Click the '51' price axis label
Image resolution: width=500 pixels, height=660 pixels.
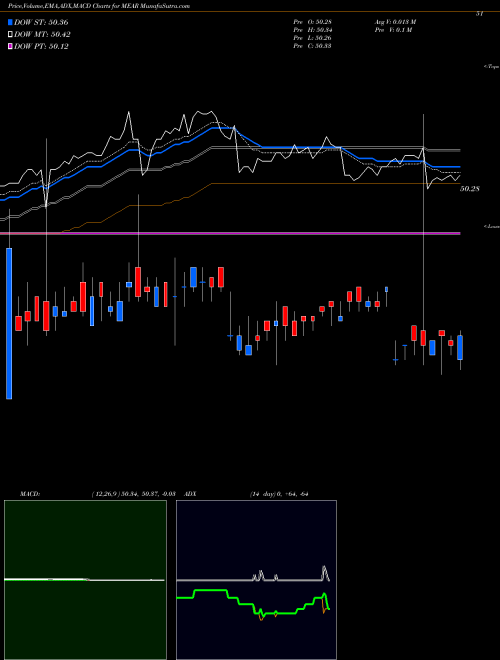pos(479,14)
